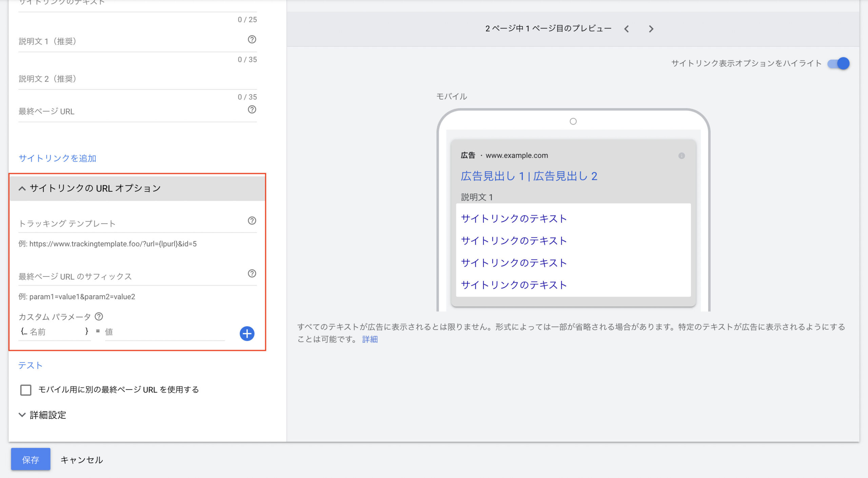Click help icon for トラッキング テンプレート

(252, 221)
